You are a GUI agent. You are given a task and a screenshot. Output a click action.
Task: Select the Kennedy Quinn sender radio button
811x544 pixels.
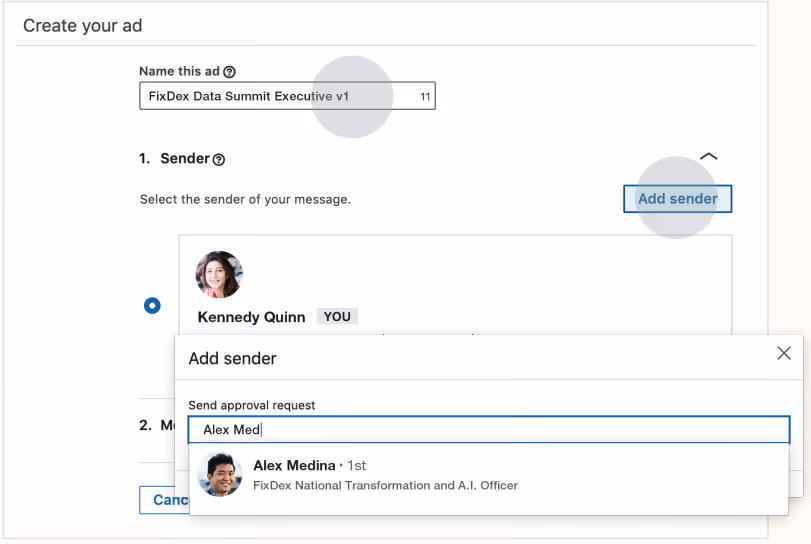pos(152,306)
